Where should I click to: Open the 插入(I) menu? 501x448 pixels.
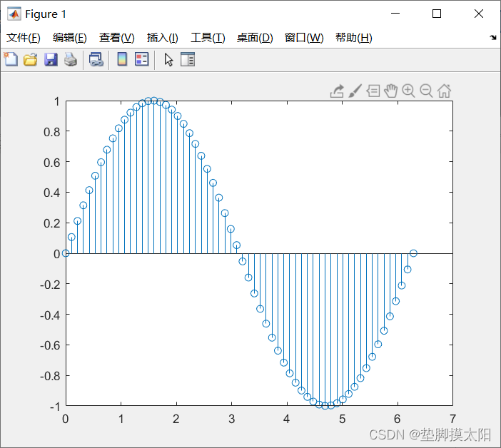(162, 38)
